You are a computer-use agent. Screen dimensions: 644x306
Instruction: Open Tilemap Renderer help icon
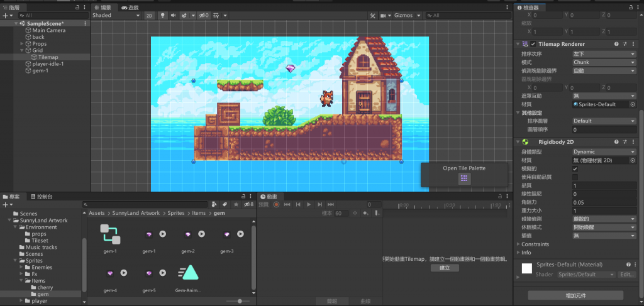pos(616,44)
